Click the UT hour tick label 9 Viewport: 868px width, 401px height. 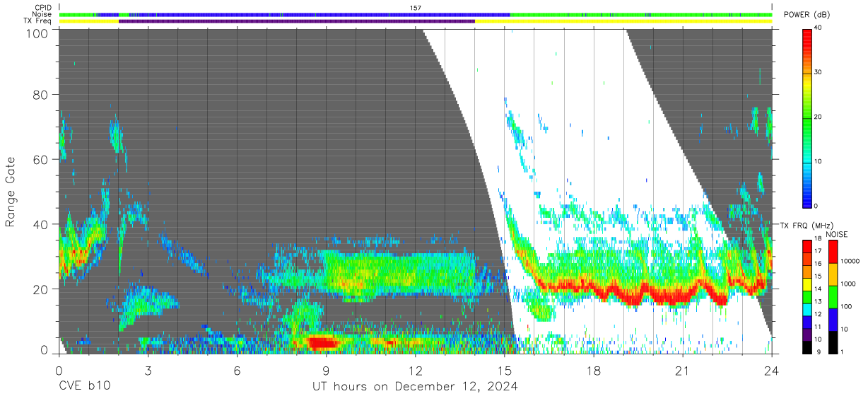(326, 370)
